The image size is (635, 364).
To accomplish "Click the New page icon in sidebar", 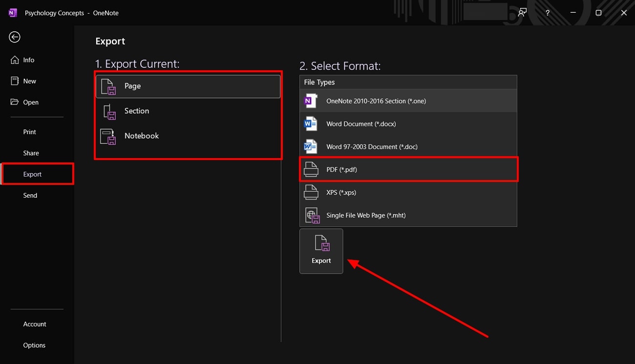I will pos(15,81).
